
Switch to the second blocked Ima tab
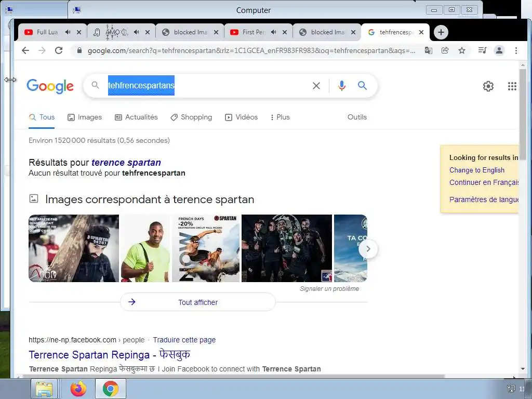[x=327, y=32]
